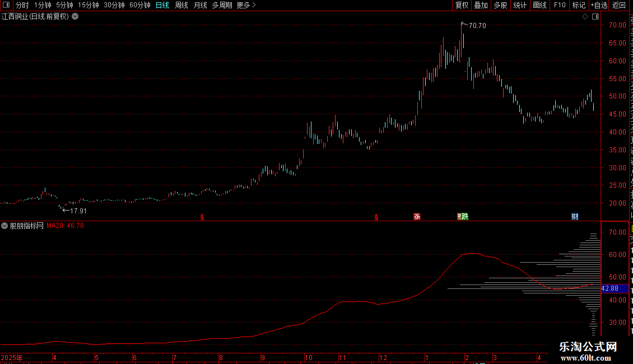The height and width of the screenshot is (364, 633).
Task: Click the S marker near December
Action: [x=376, y=217]
